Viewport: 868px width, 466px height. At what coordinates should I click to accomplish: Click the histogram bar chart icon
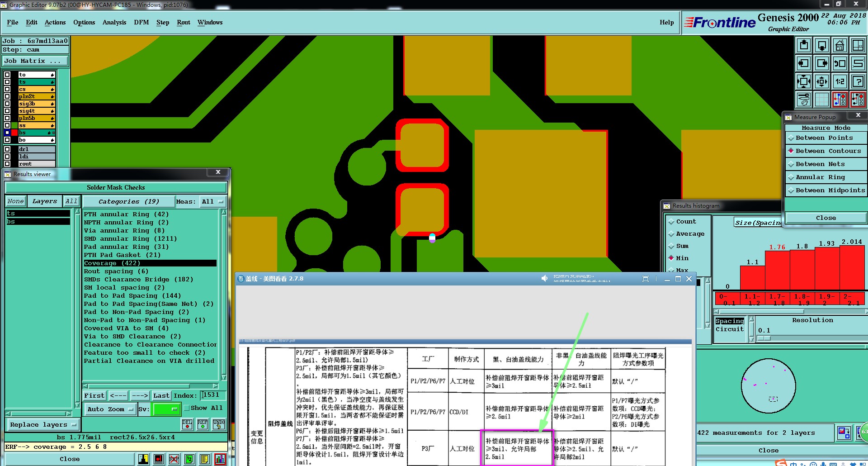pyautogui.click(x=220, y=459)
